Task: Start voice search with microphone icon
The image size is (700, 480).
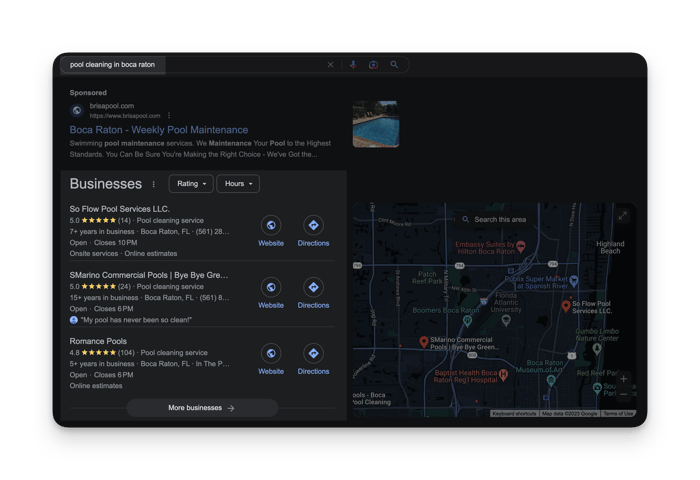Action: (353, 65)
